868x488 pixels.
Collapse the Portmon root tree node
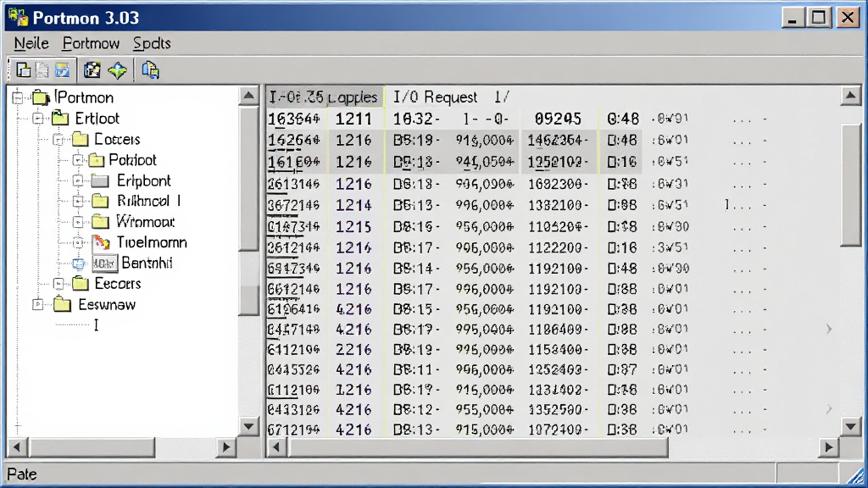[x=18, y=98]
